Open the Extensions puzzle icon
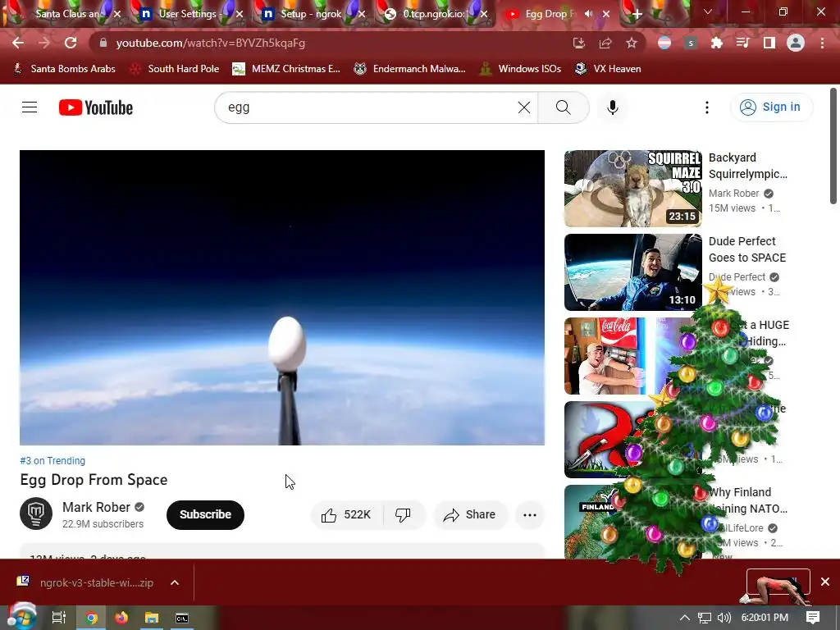The width and height of the screenshot is (840, 630). coord(716,43)
